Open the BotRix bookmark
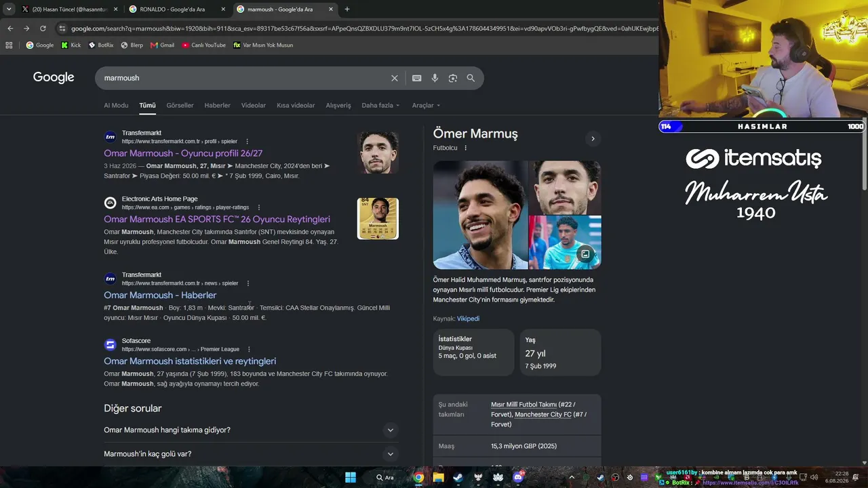The width and height of the screenshot is (868, 488). (101, 45)
